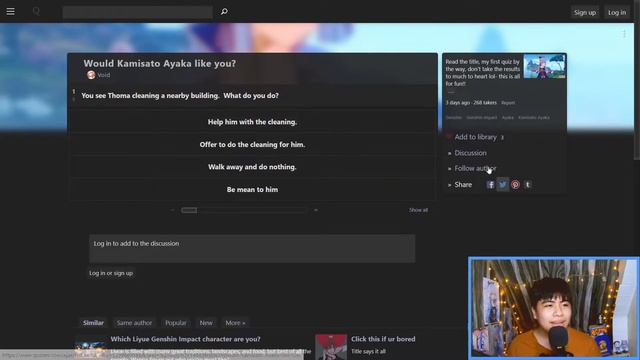Click the 'Genshin Impact' tag
This screenshot has height=360, width=640.
click(482, 118)
